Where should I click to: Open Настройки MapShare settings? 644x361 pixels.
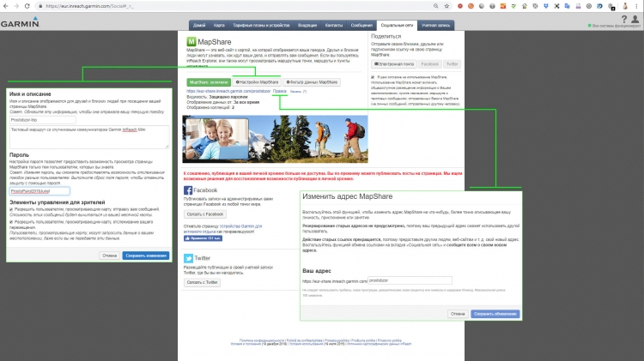pos(257,82)
